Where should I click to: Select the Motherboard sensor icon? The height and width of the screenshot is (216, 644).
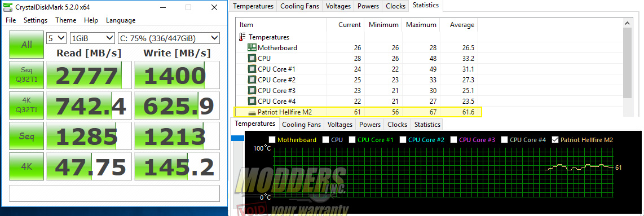[x=252, y=47]
